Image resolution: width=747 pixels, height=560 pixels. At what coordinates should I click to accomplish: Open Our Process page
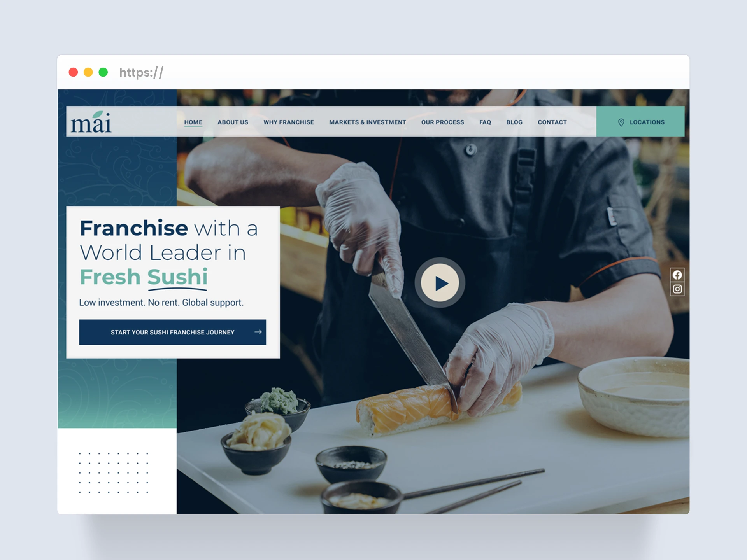point(443,122)
